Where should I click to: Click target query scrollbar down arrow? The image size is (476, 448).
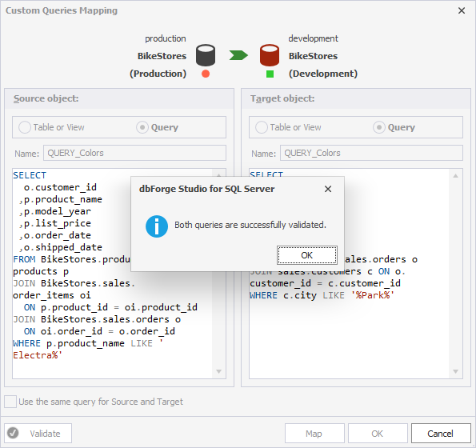[x=455, y=371]
